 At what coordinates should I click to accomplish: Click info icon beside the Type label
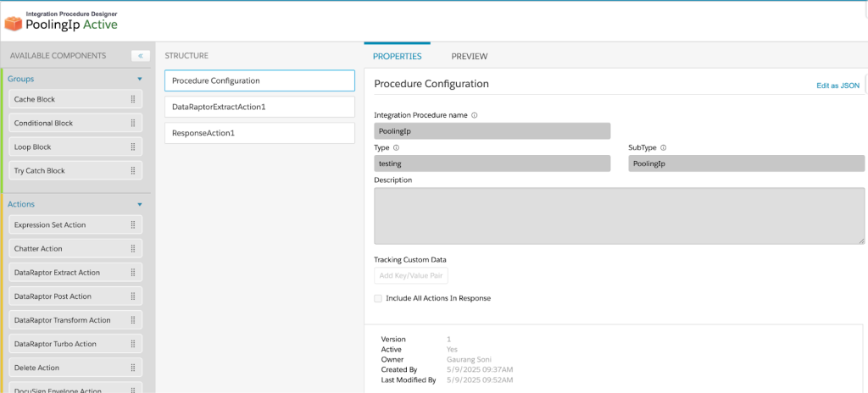pos(397,147)
